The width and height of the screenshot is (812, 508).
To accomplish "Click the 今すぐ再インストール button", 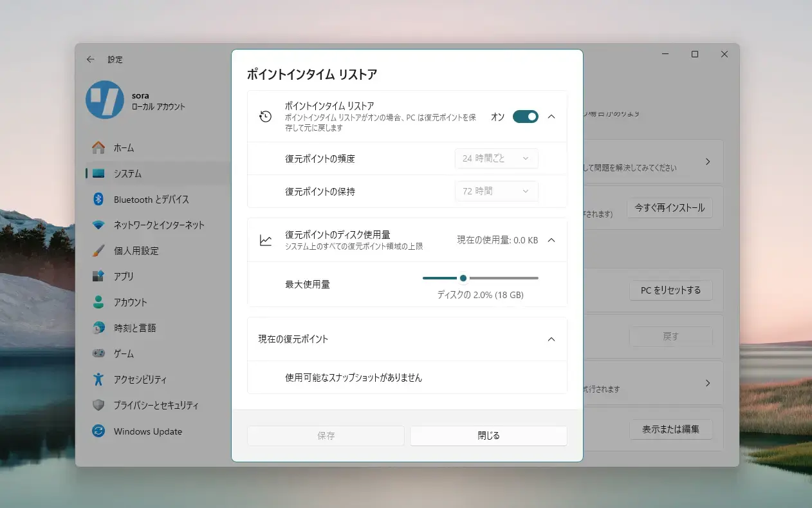I will pos(670,208).
